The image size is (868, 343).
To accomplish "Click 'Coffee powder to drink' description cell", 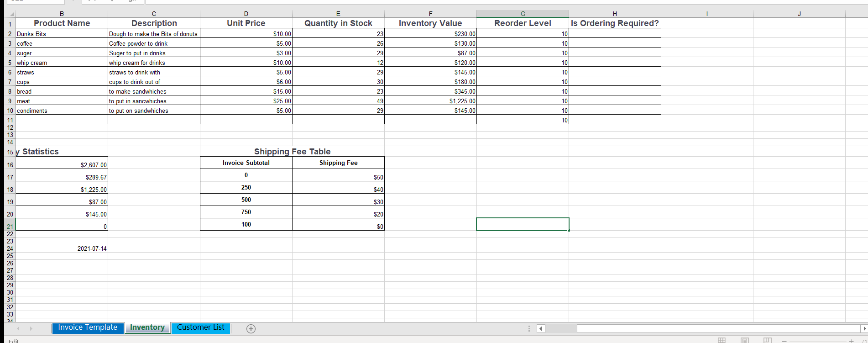I will [154, 43].
